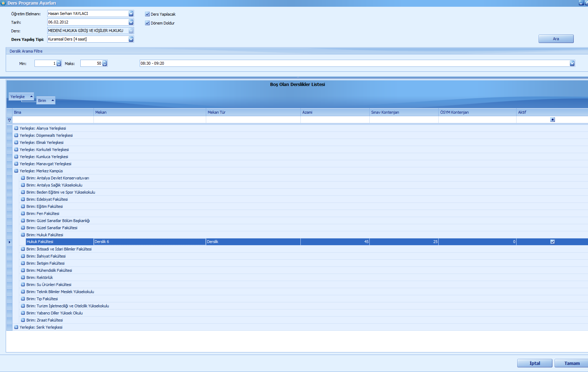Open the 08:30 - 09:20 time slot dropdown
This screenshot has height=372, width=588.
(572, 63)
